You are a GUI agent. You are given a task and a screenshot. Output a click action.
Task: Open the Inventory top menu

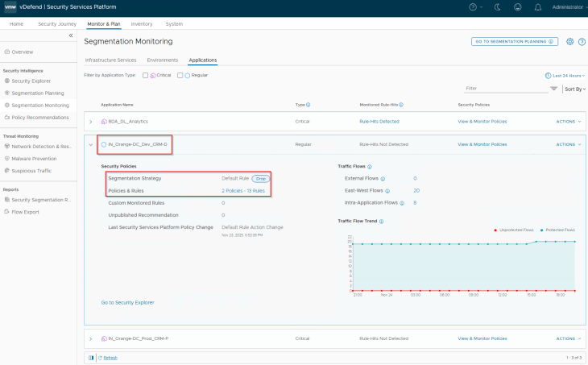[x=141, y=24]
